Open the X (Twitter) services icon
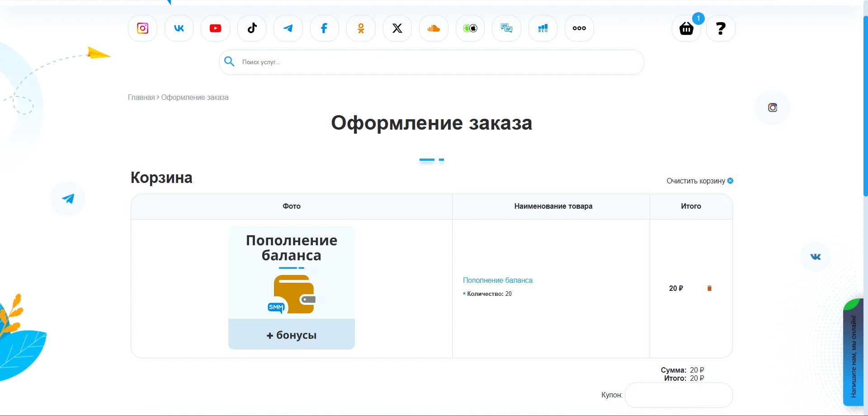The width and height of the screenshot is (868, 416). [x=397, y=28]
